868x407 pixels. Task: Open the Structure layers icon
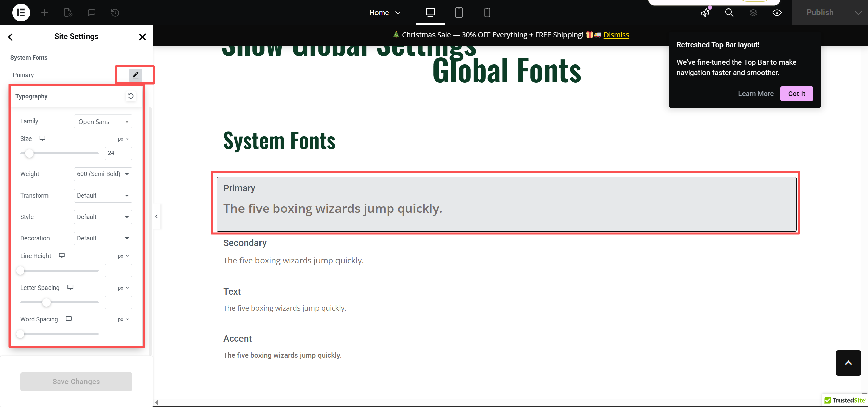point(753,13)
